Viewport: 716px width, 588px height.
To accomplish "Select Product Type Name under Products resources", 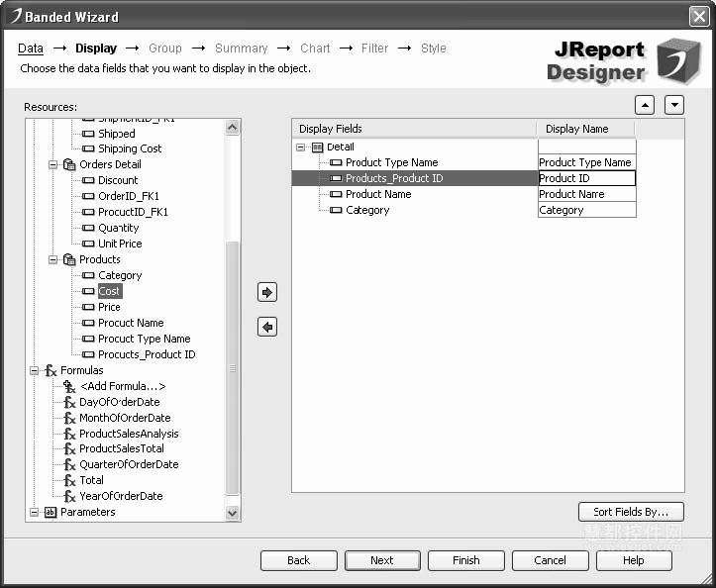I will (x=145, y=339).
